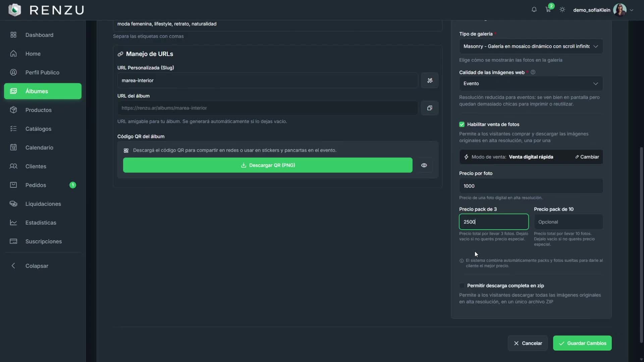The height and width of the screenshot is (362, 644).
Task: Click the URL Personalizada slug field
Action: [x=268, y=80]
